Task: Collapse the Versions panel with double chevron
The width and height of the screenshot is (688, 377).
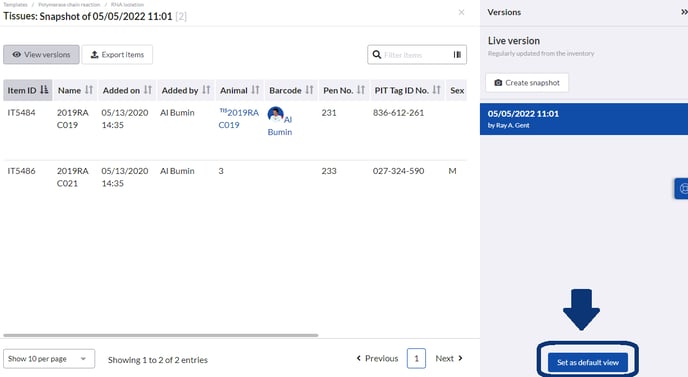Action: 684,12
